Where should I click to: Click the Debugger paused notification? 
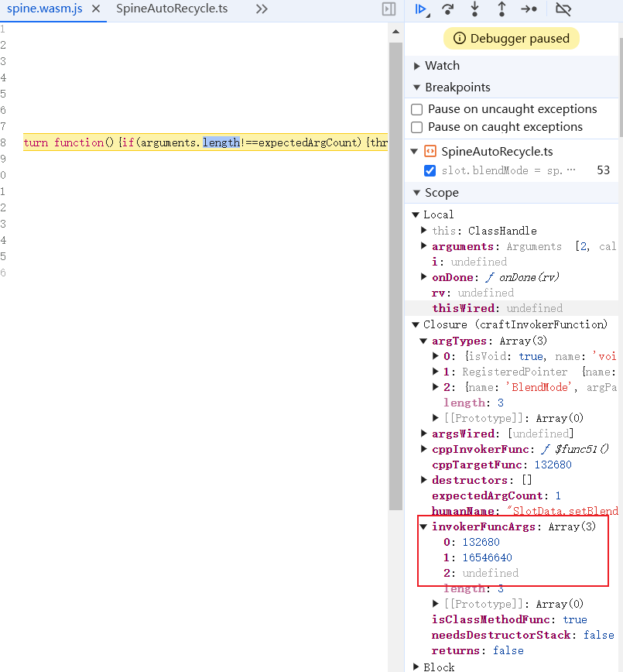[x=512, y=38]
